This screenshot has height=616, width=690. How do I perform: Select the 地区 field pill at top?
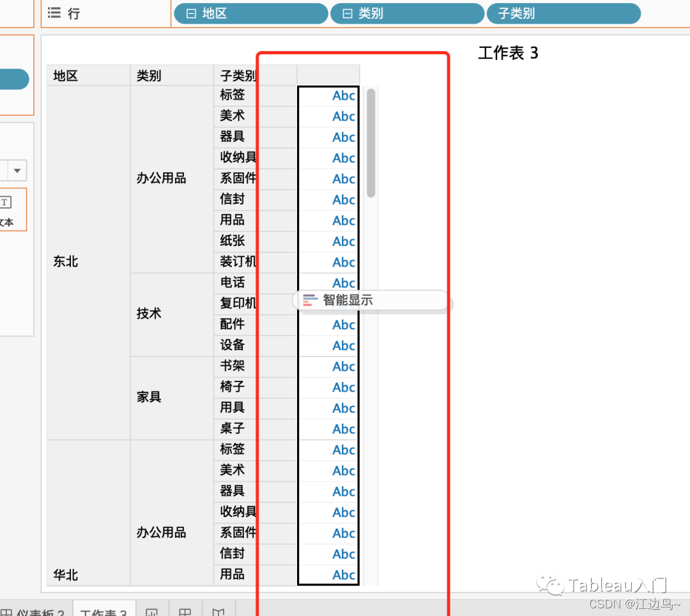click(x=250, y=13)
